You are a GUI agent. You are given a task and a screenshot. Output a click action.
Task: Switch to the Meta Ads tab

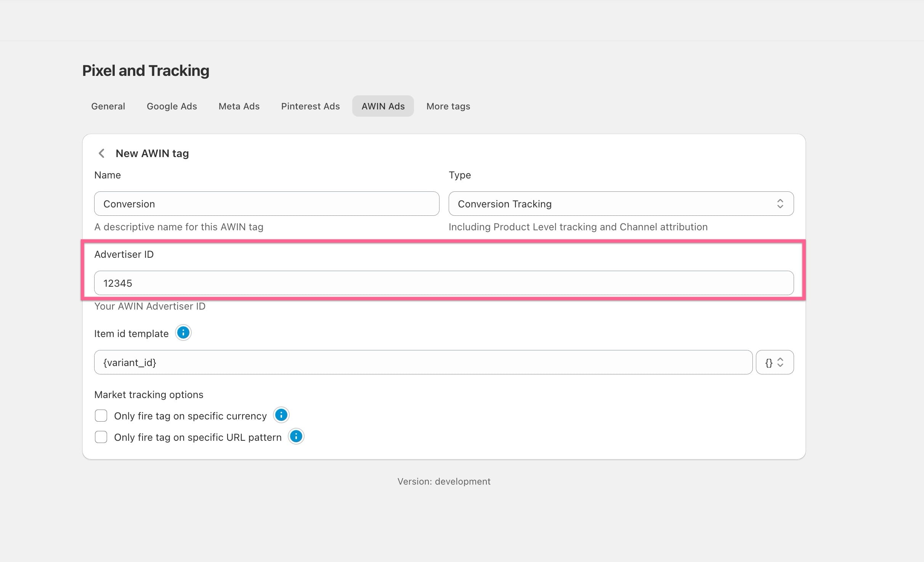click(x=239, y=106)
